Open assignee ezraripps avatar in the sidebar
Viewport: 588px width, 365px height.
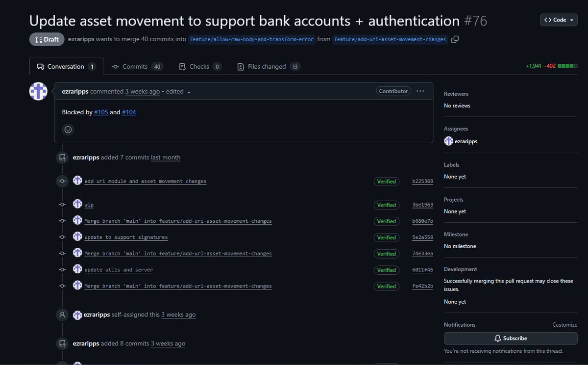point(448,141)
